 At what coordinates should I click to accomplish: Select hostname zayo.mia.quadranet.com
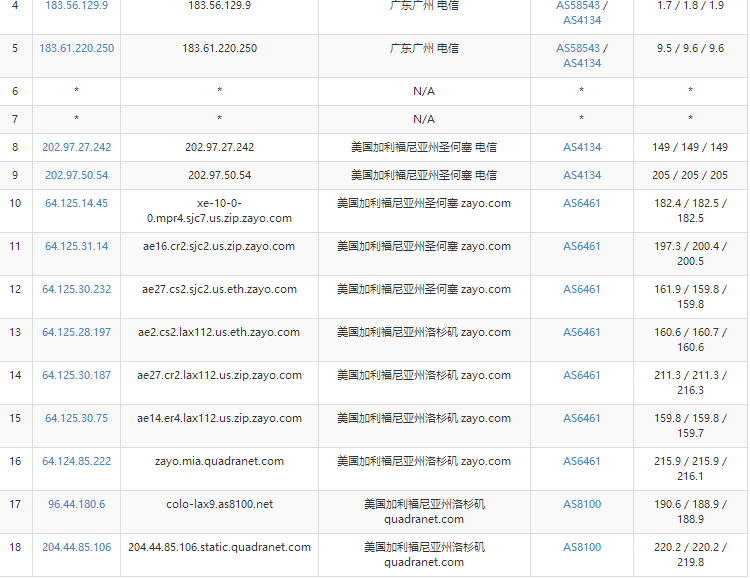[x=220, y=462]
